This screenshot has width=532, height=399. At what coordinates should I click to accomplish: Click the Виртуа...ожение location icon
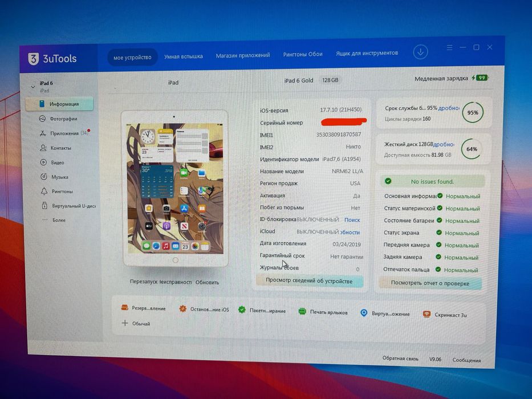tap(364, 313)
